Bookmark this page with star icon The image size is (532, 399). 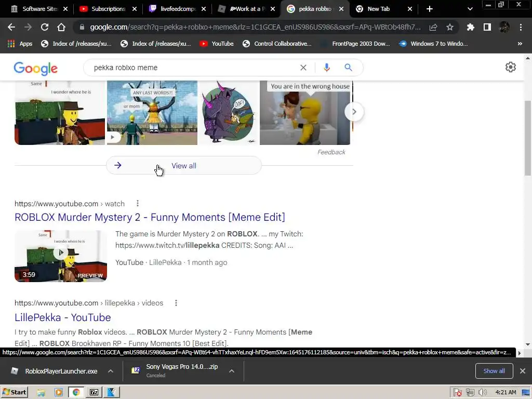tap(450, 27)
